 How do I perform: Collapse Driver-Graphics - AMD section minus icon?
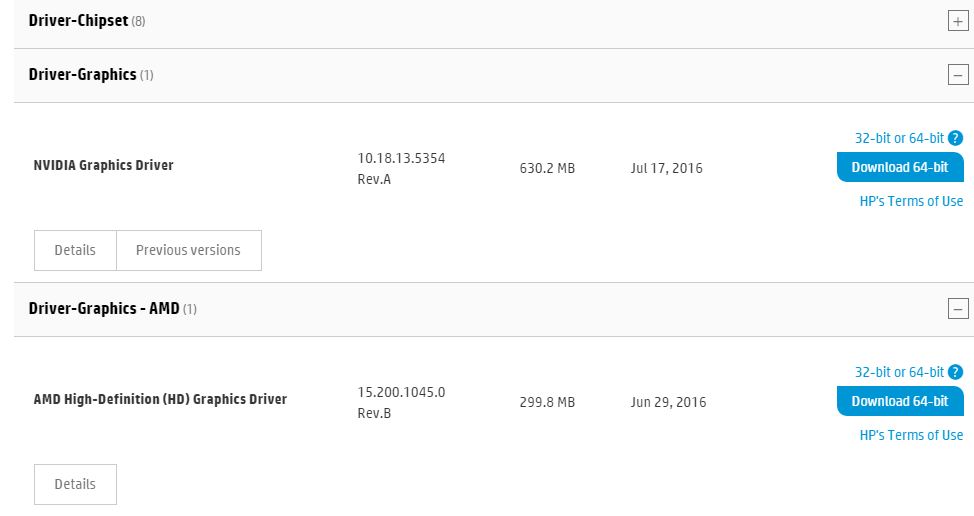click(958, 309)
